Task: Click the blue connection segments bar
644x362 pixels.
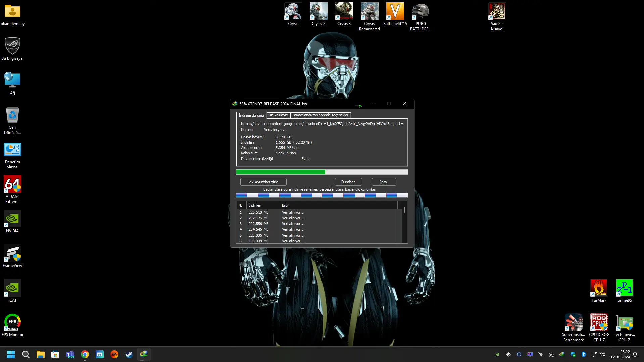Action: [x=322, y=195]
